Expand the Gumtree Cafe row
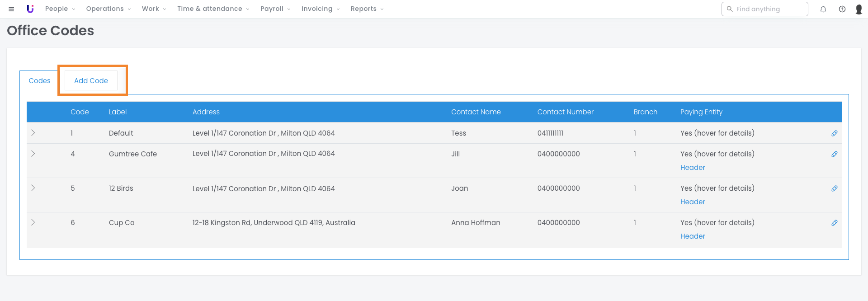 [x=33, y=154]
